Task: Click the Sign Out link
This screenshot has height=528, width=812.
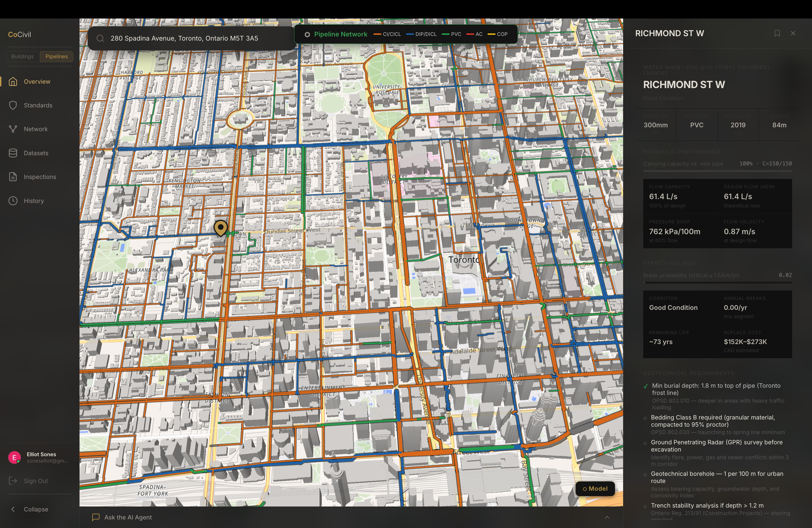Action: pos(35,481)
